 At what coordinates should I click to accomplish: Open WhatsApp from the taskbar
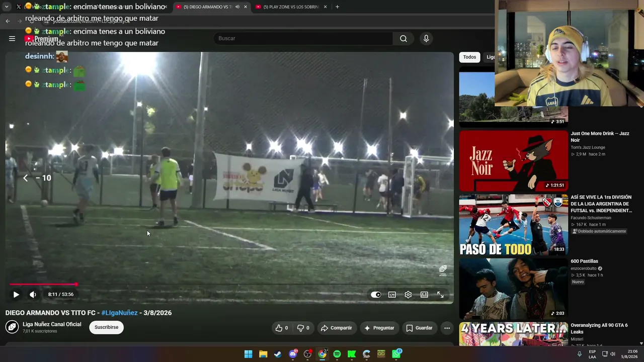[396, 354]
